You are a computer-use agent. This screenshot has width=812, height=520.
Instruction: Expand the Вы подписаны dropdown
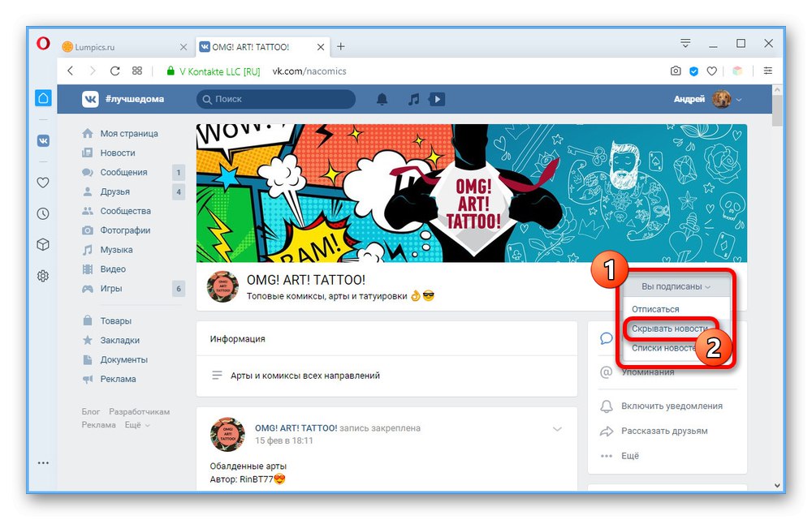click(x=676, y=286)
